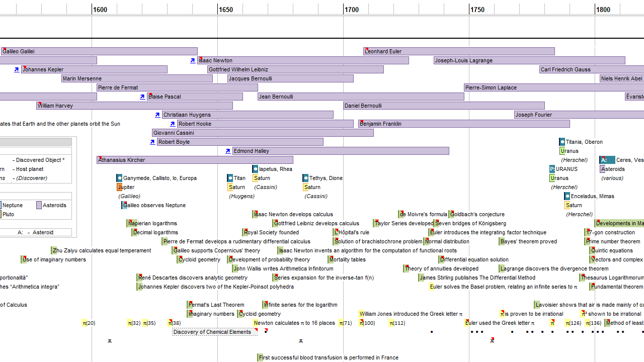644x362 pixels.
Task: Click the A: asteroid icon beside Ceres
Action: point(607,160)
